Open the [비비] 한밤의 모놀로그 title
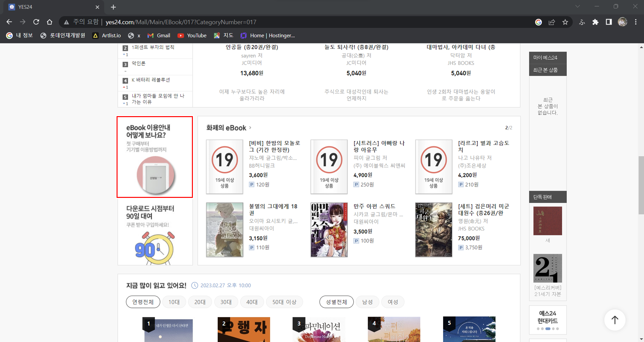Image resolution: width=644 pixels, height=342 pixels. click(274, 146)
